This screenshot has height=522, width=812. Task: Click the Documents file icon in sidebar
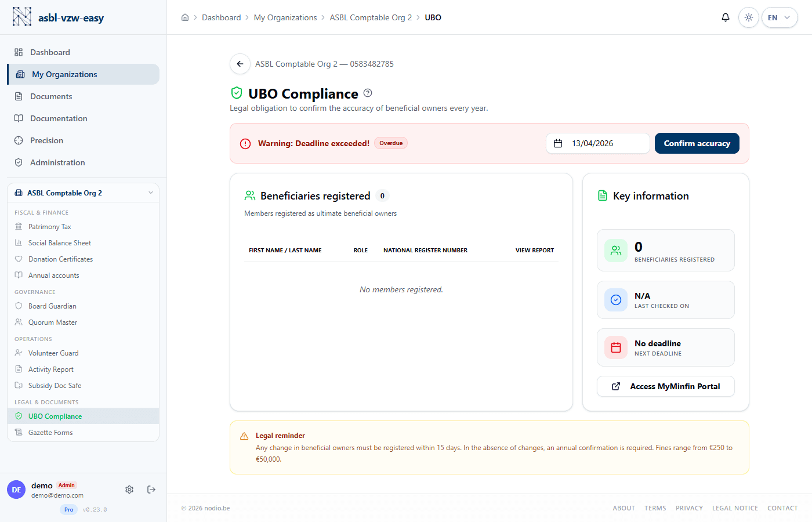pyautogui.click(x=19, y=96)
